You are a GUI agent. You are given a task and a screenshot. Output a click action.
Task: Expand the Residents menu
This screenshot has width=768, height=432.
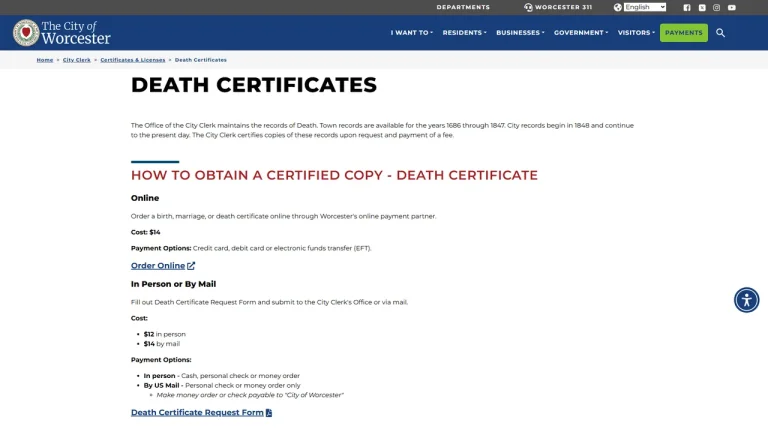(464, 33)
